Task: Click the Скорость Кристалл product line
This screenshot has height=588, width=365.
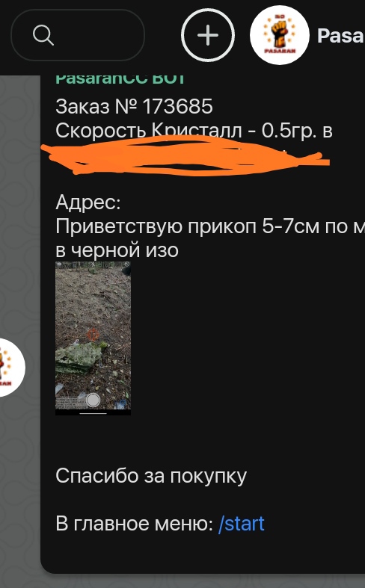Action: (x=194, y=131)
